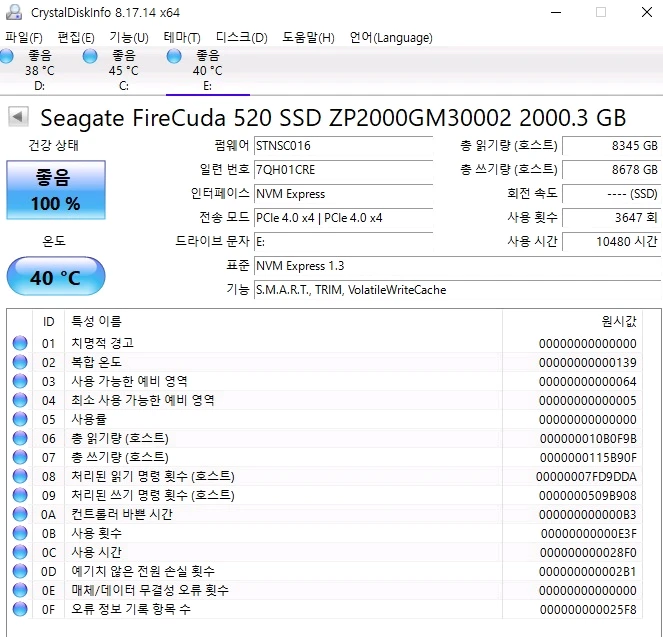Click the standard field NVM Express 1.3
The height and width of the screenshot is (637, 663).
(x=458, y=266)
